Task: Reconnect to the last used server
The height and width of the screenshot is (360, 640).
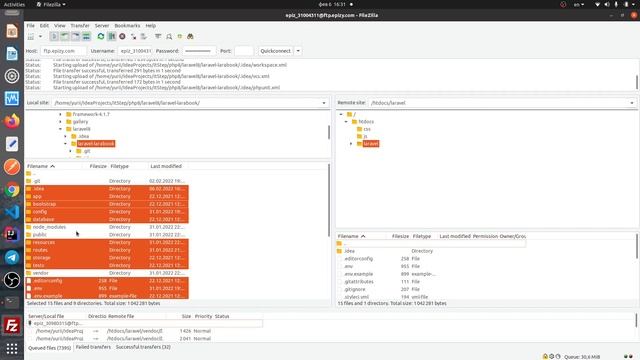Action: point(144,37)
